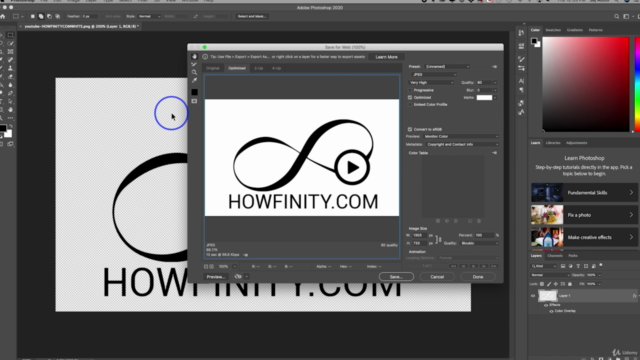This screenshot has height=360, width=640.
Task: Click the browser preview icon next to Preview button
Action: coord(238,277)
